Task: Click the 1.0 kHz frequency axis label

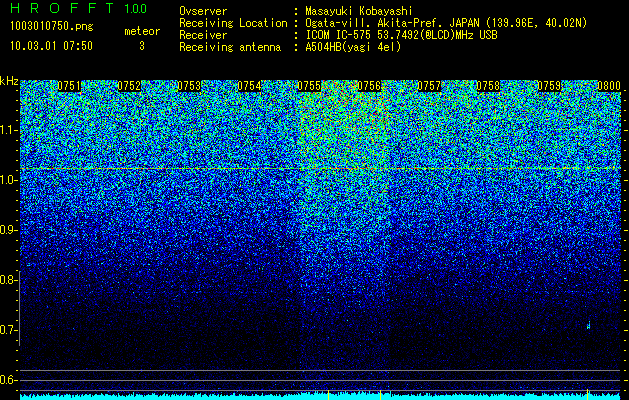Action: point(7,180)
